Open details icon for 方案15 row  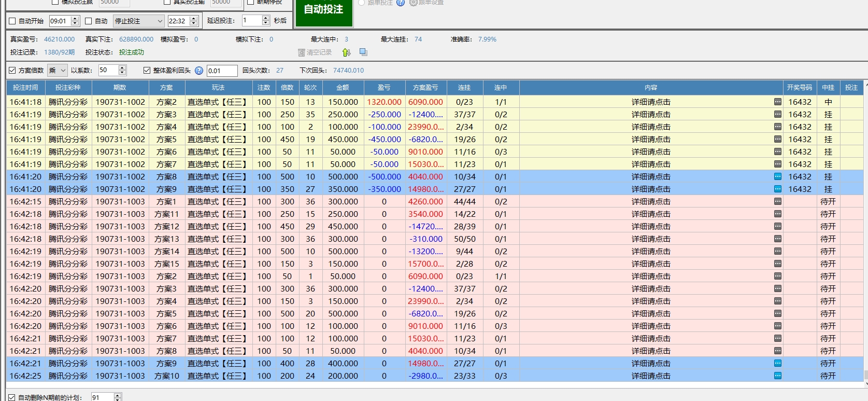(777, 264)
